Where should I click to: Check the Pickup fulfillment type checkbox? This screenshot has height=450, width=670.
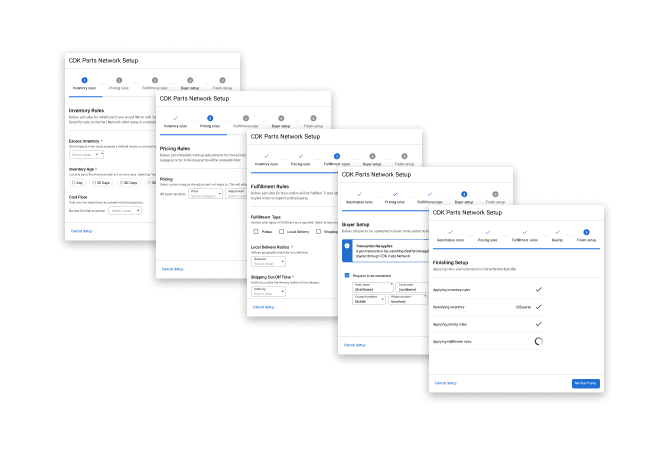click(x=256, y=232)
